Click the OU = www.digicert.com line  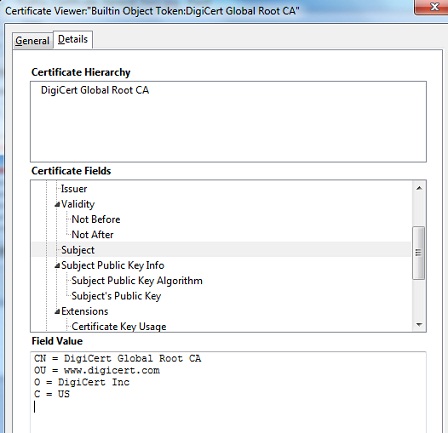pyautogui.click(x=97, y=370)
